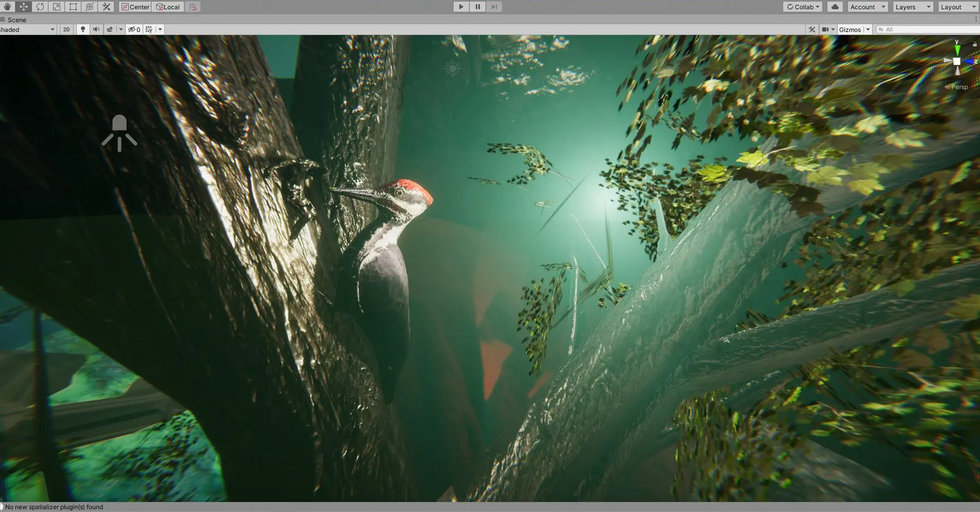Image resolution: width=980 pixels, height=512 pixels.
Task: Activate the Rotate tool
Action: 40,7
